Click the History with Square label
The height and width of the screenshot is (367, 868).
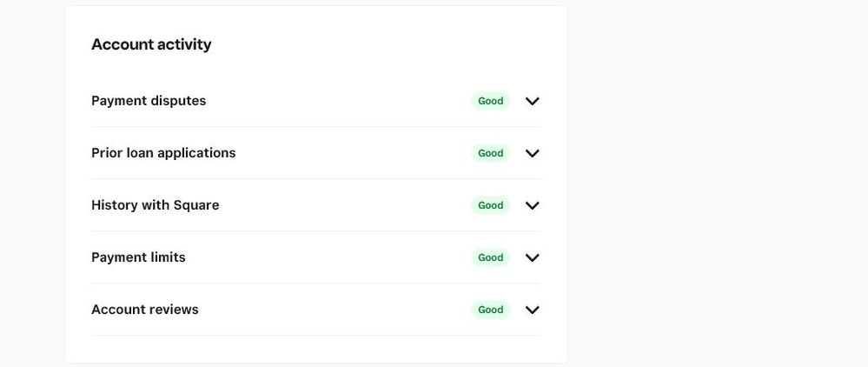pos(155,205)
